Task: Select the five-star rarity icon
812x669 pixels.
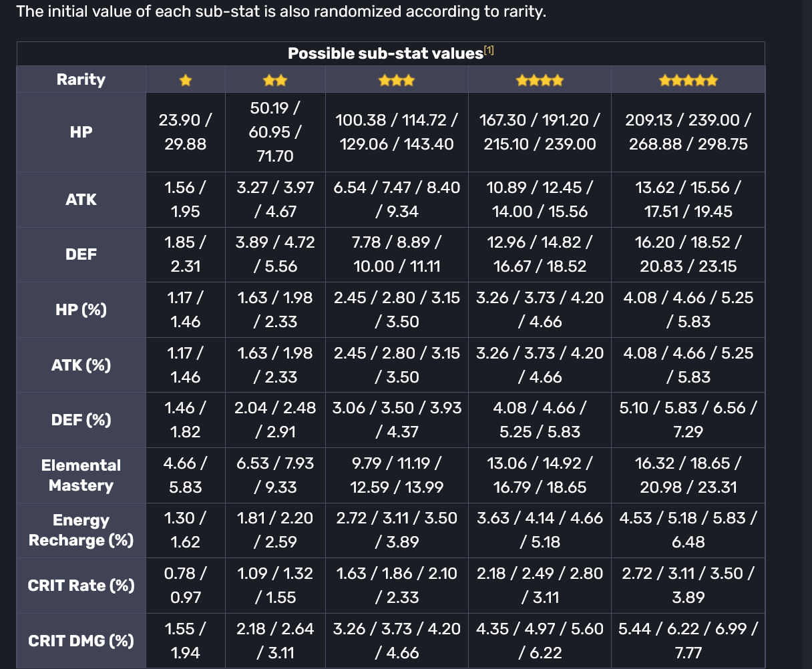Action: tap(688, 81)
